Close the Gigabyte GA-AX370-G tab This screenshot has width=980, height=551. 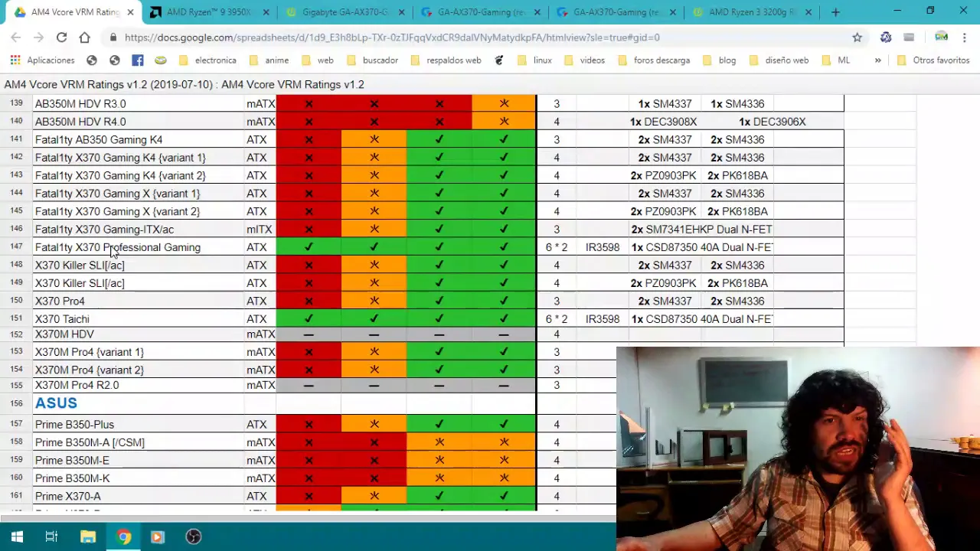click(401, 12)
